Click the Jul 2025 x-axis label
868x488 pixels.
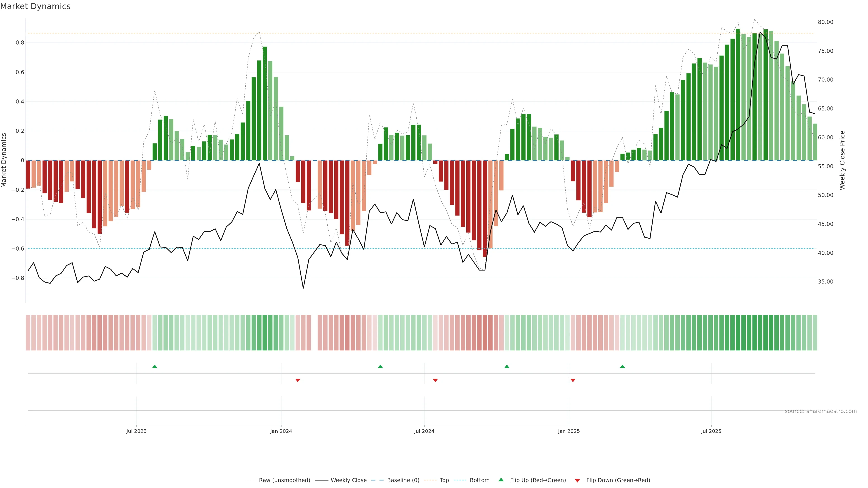(x=711, y=431)
